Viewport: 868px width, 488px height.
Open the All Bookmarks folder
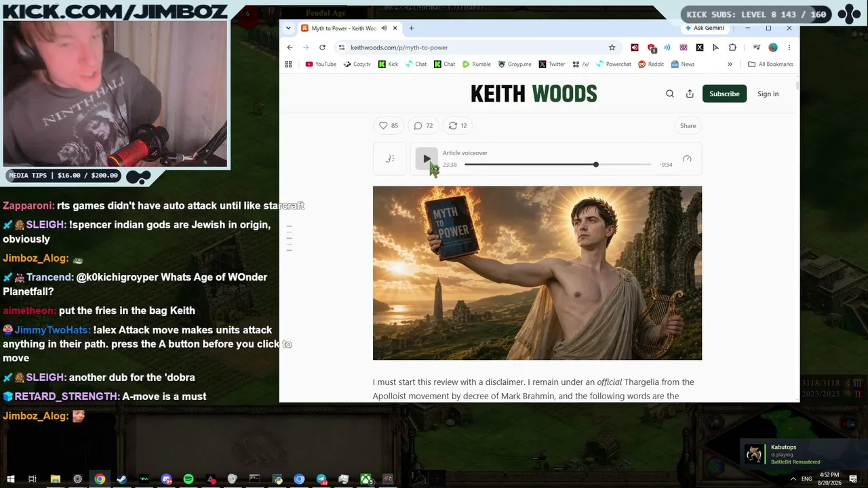pyautogui.click(x=770, y=64)
